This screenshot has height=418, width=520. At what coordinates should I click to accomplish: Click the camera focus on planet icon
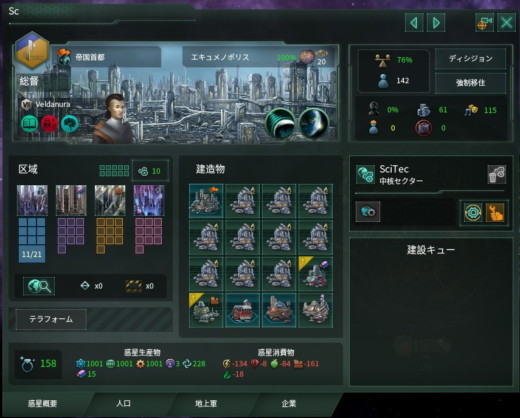point(484,23)
